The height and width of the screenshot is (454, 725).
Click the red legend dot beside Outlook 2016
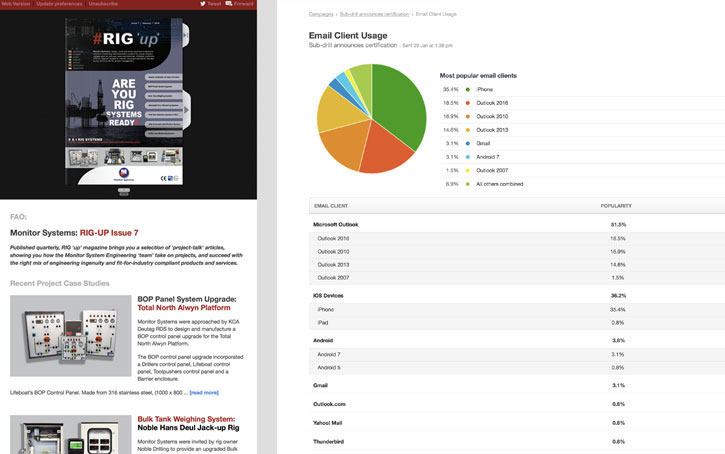467,103
